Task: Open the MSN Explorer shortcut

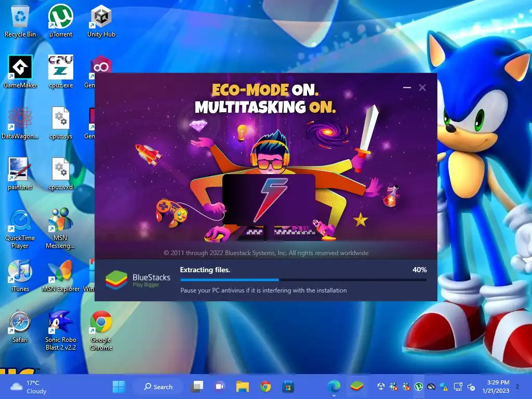Action: coord(61,275)
